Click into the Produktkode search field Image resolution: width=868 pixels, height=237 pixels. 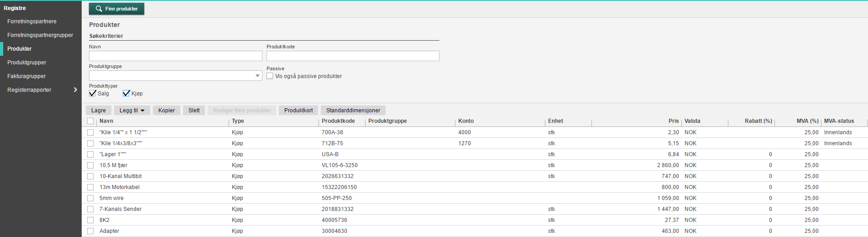(x=353, y=56)
